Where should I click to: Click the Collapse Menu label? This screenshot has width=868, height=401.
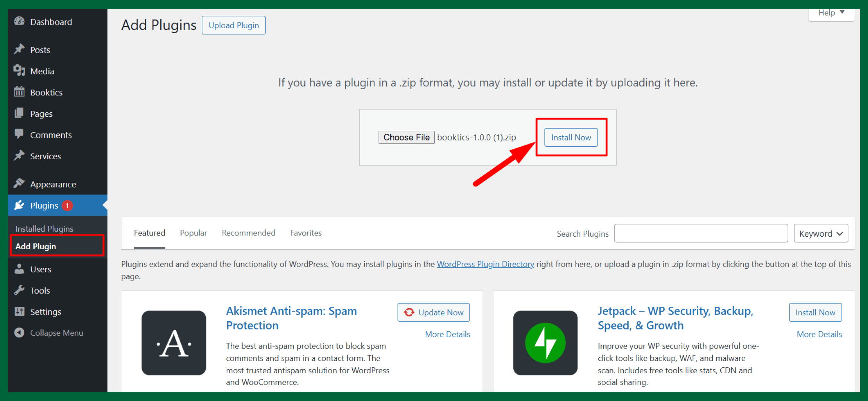tap(57, 333)
